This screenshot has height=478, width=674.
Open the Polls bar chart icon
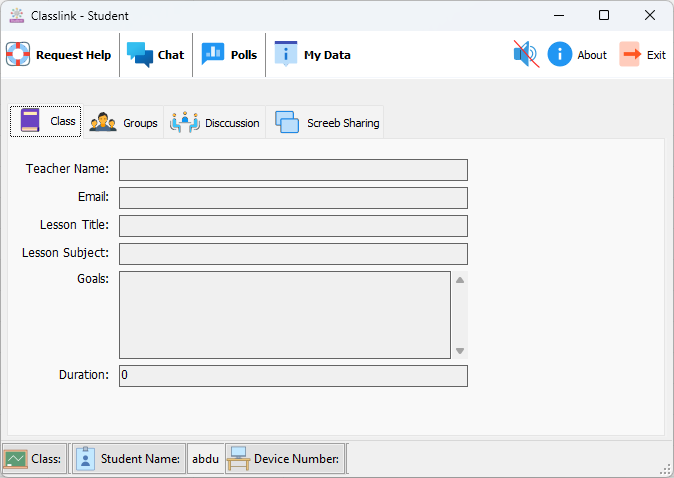[x=213, y=54]
